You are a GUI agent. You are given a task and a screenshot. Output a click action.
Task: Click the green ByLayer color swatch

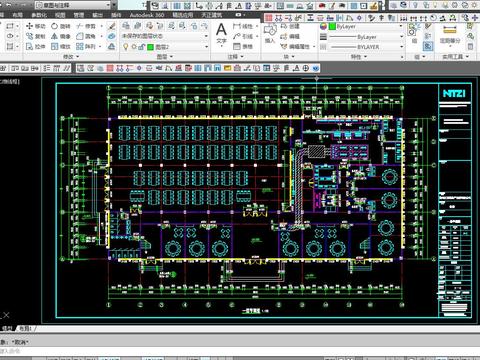pyautogui.click(x=332, y=26)
